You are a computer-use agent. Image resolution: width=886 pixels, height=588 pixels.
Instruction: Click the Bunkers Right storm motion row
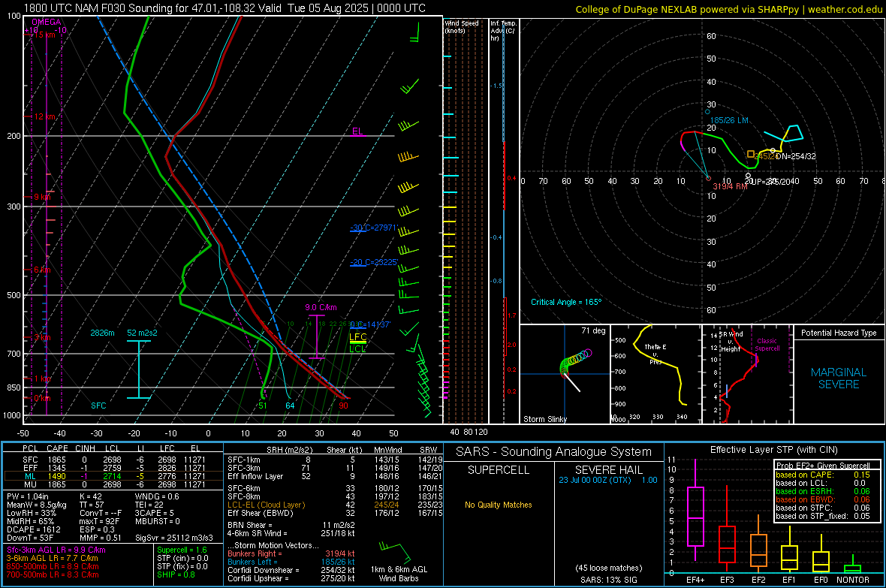coord(291,553)
